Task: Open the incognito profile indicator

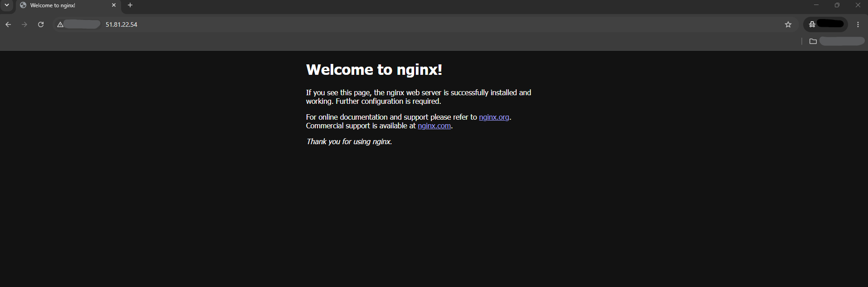Action: coord(825,24)
